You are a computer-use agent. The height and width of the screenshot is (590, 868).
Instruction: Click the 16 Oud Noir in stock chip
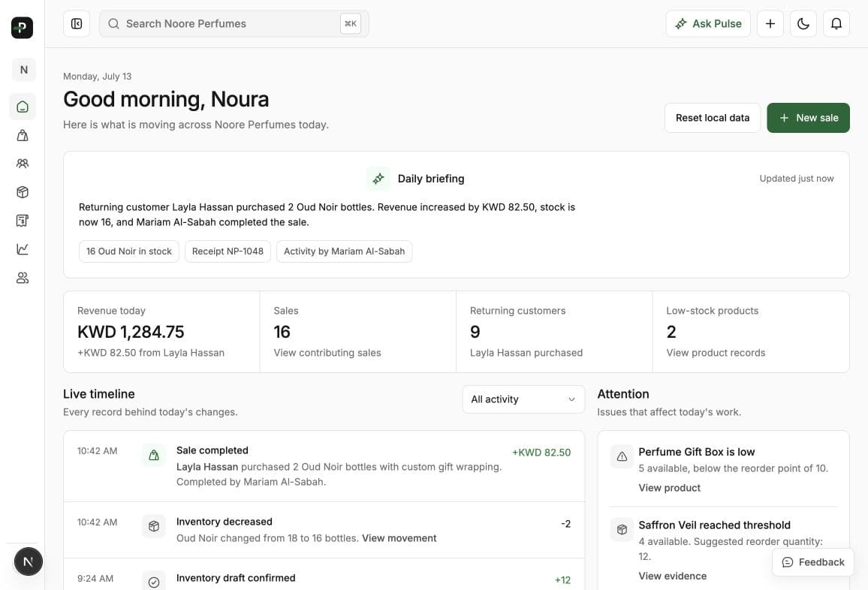129,251
